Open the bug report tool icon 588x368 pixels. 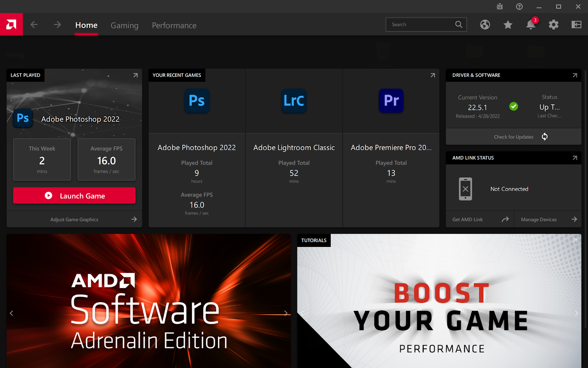pyautogui.click(x=500, y=7)
